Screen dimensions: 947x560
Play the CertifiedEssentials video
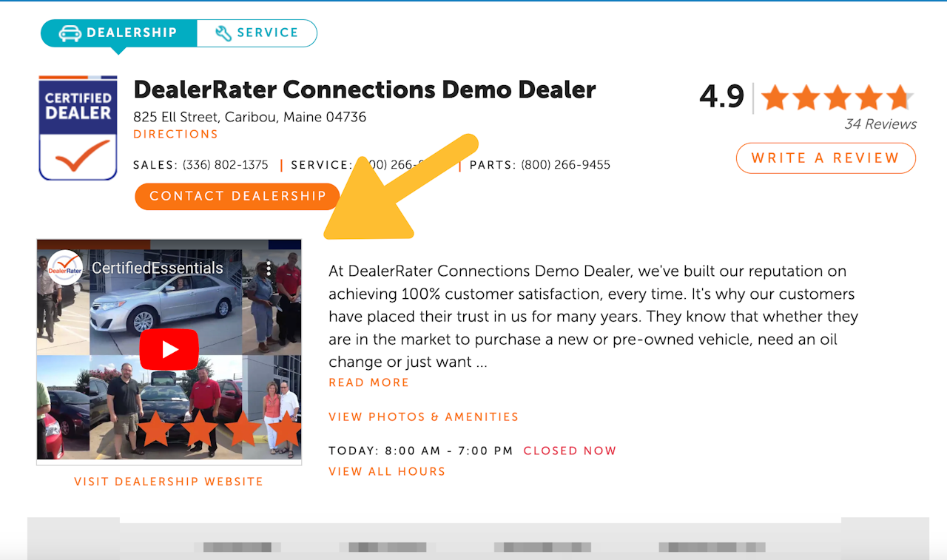(x=169, y=349)
